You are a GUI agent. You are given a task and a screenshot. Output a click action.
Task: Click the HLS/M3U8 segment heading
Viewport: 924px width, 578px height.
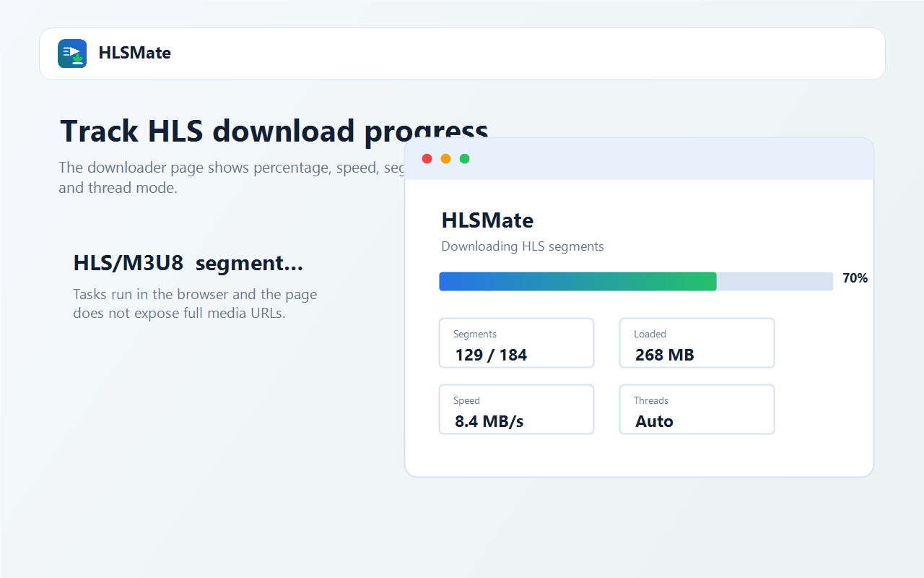[188, 263]
